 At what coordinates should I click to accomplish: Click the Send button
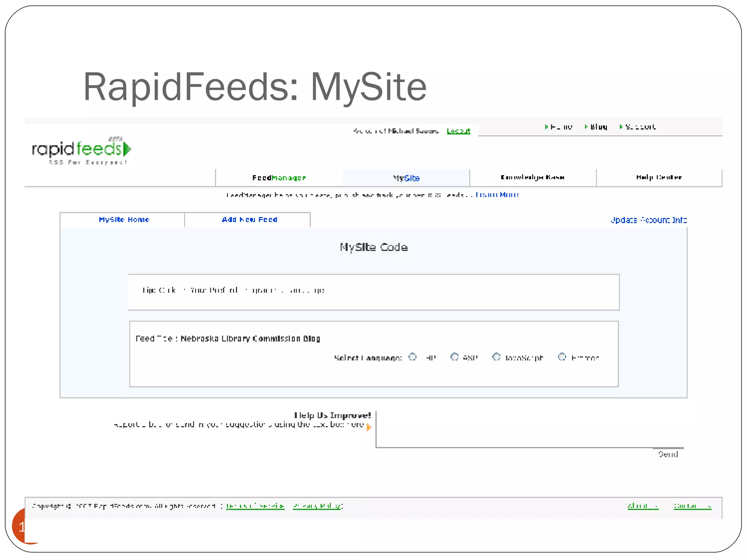[668, 454]
